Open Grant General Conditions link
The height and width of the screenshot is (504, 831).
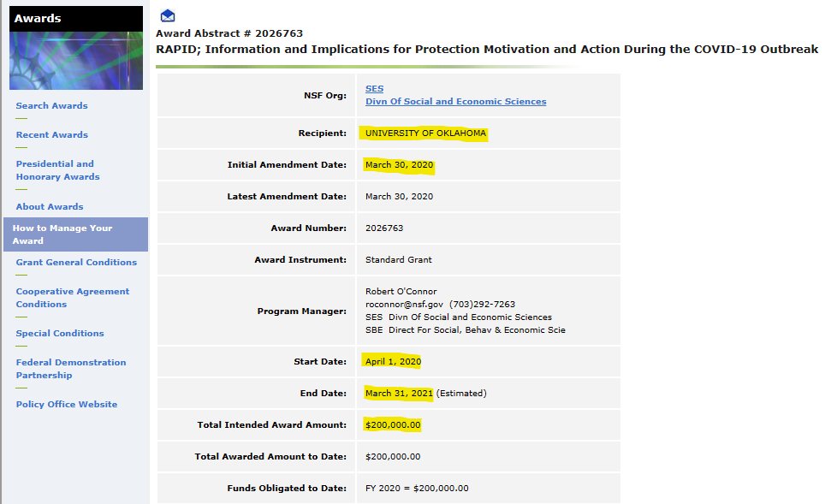[76, 263]
